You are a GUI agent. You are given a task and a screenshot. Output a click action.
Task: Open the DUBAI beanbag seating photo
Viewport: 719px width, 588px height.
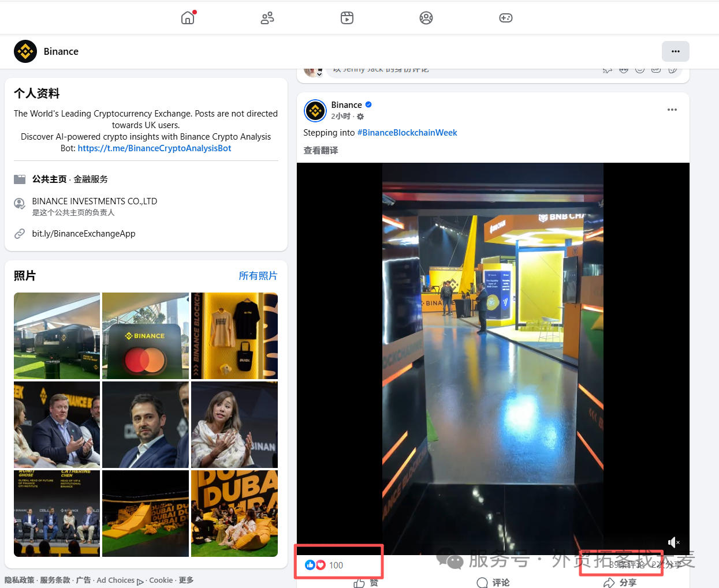point(234,514)
